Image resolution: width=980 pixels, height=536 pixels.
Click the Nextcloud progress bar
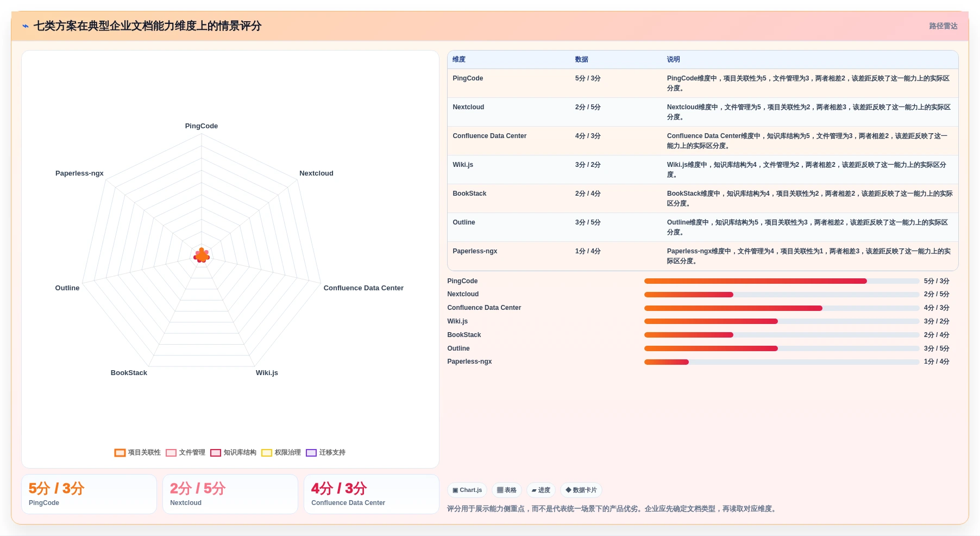click(x=782, y=295)
